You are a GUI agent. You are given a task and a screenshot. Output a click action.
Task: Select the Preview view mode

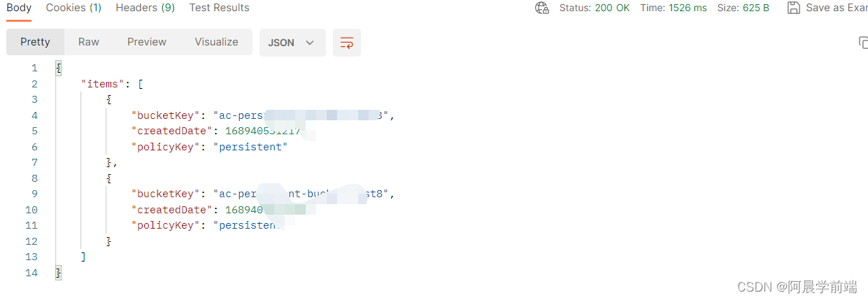click(x=147, y=42)
